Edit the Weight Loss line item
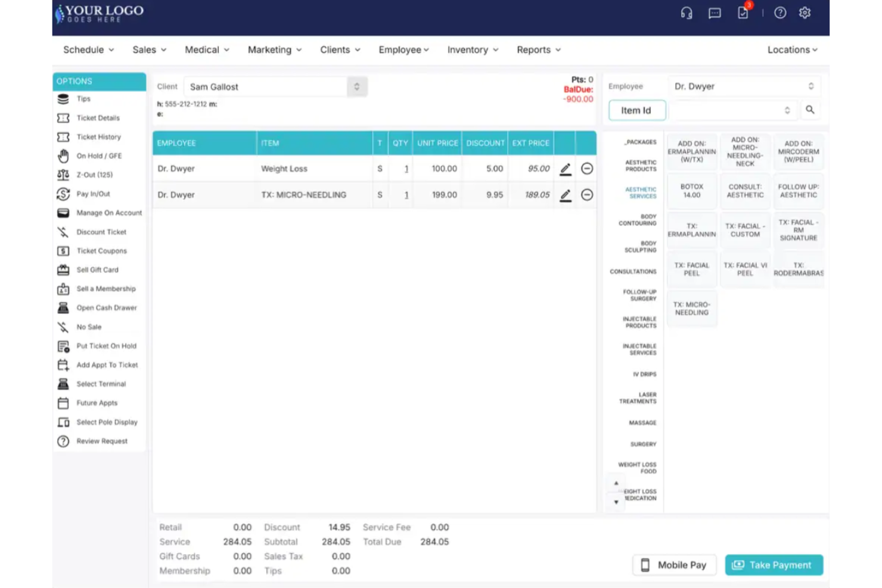 tap(566, 169)
